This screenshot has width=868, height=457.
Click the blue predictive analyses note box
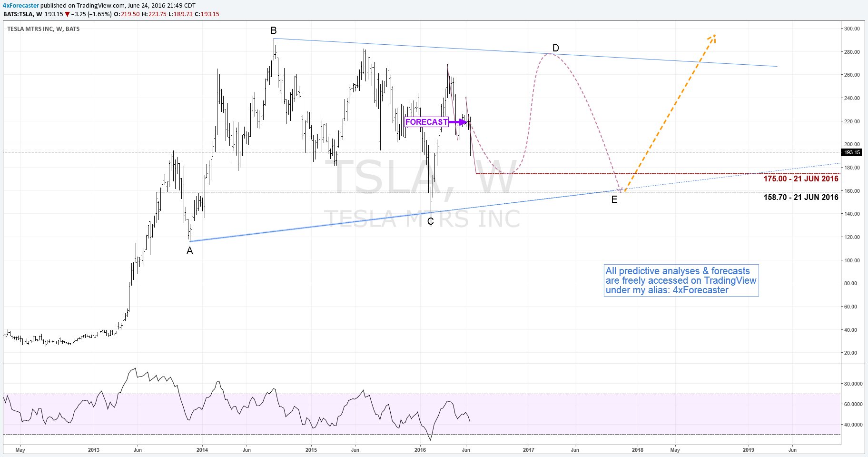(681, 280)
